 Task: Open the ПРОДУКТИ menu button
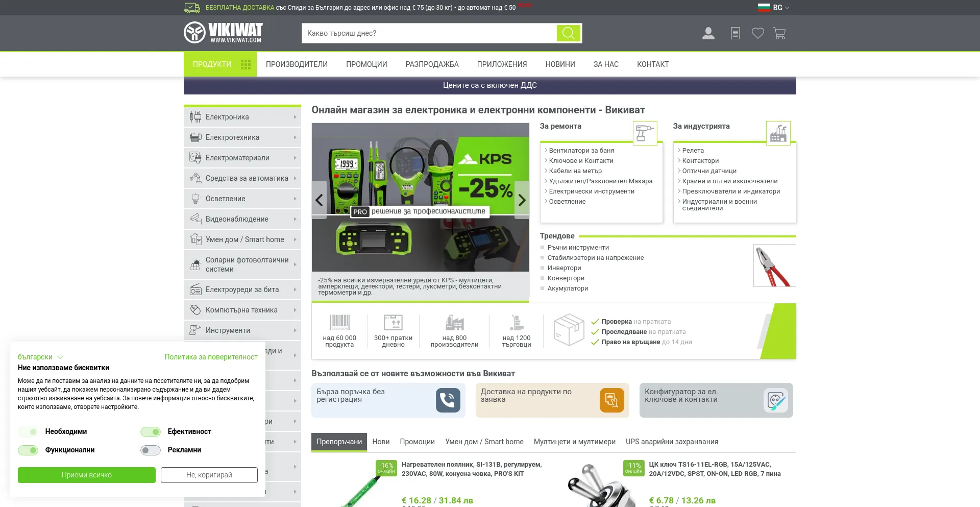(220, 64)
